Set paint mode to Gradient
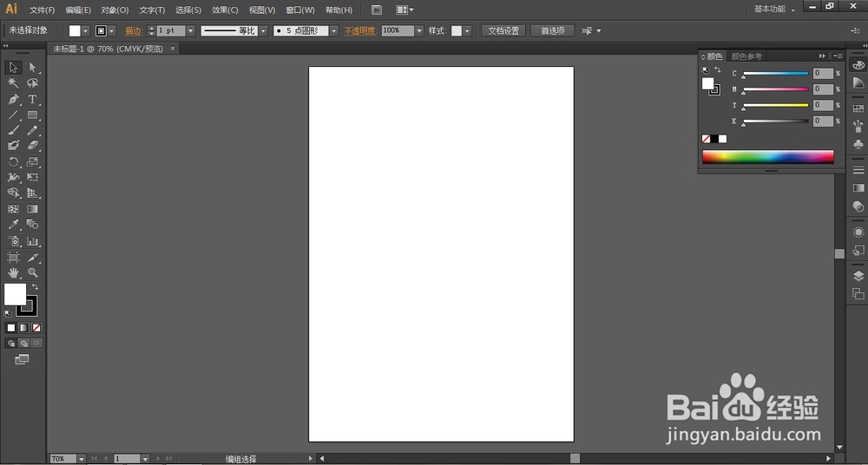 pyautogui.click(x=23, y=328)
